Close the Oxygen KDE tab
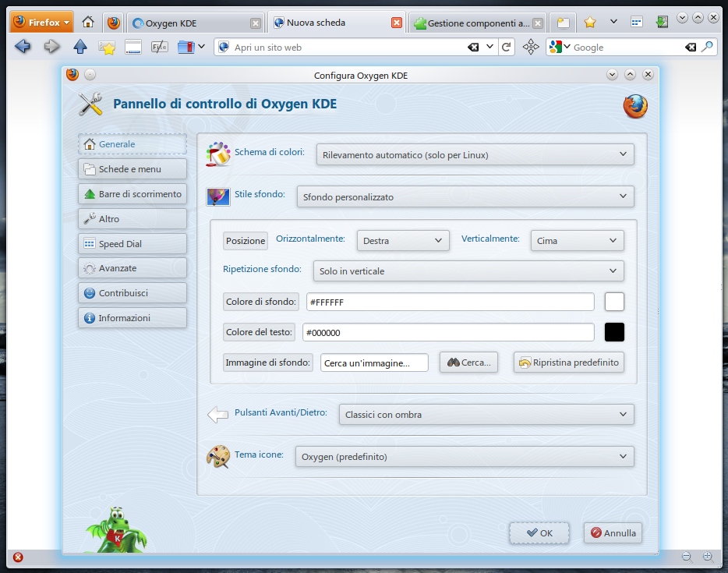Viewport: 728px width, 573px height. (x=256, y=23)
